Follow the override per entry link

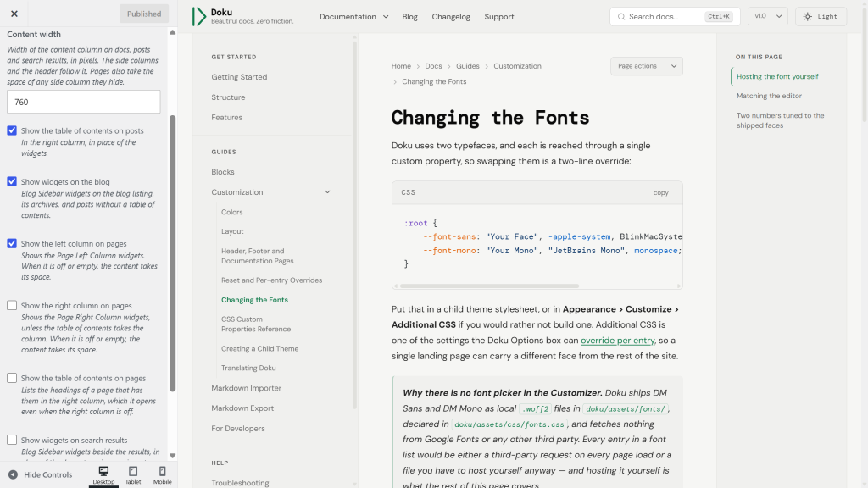tap(617, 341)
